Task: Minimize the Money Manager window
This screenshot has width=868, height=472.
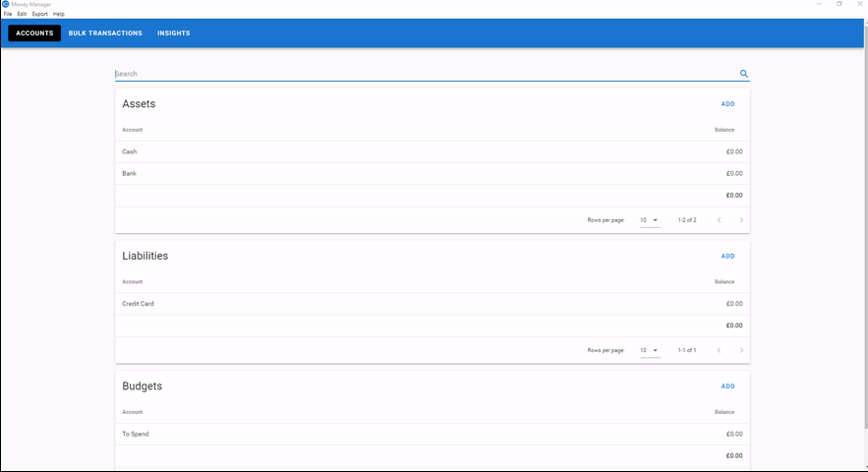Action: (819, 4)
